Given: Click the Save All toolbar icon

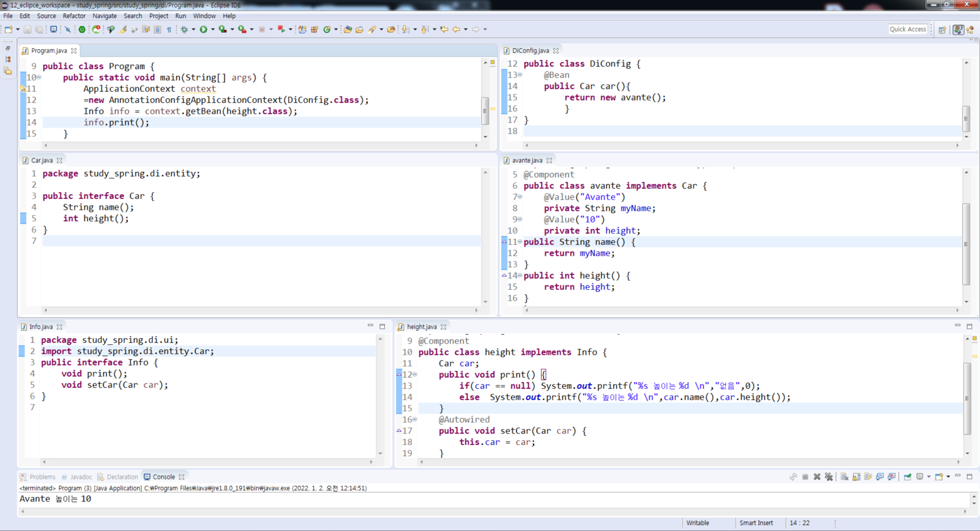Looking at the screenshot, I should coord(39,30).
